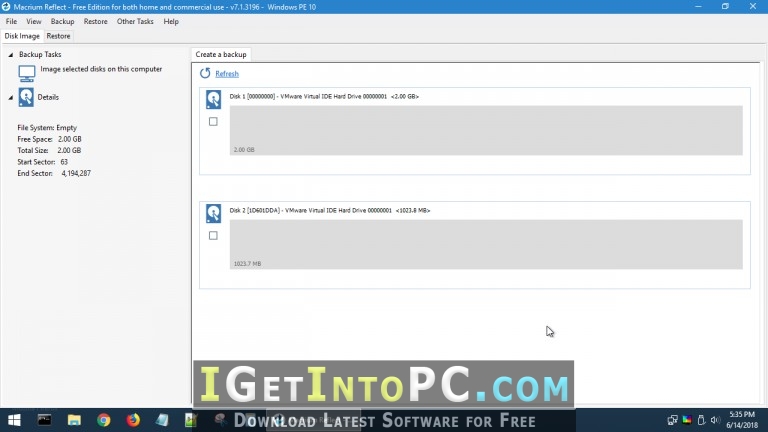Collapse the Details section

click(10, 97)
